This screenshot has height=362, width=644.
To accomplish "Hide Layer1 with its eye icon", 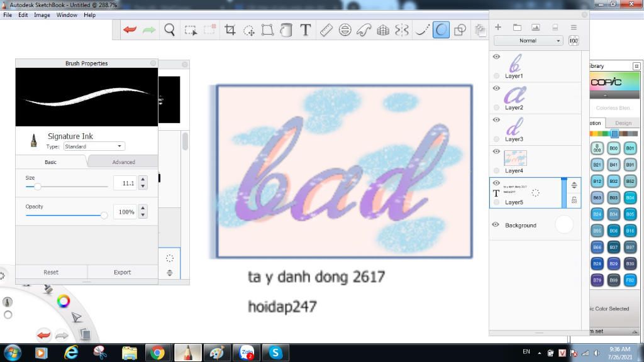I will (x=496, y=57).
